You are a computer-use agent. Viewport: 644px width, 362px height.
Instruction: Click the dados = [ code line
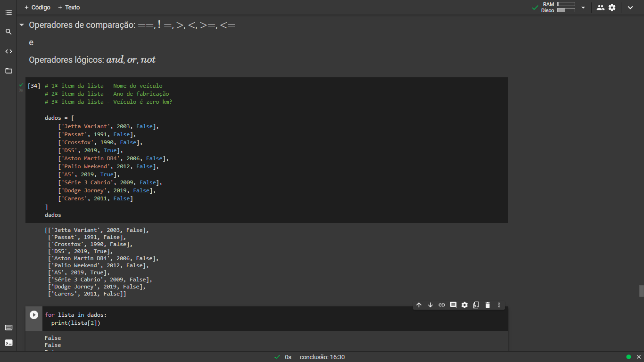click(59, 118)
